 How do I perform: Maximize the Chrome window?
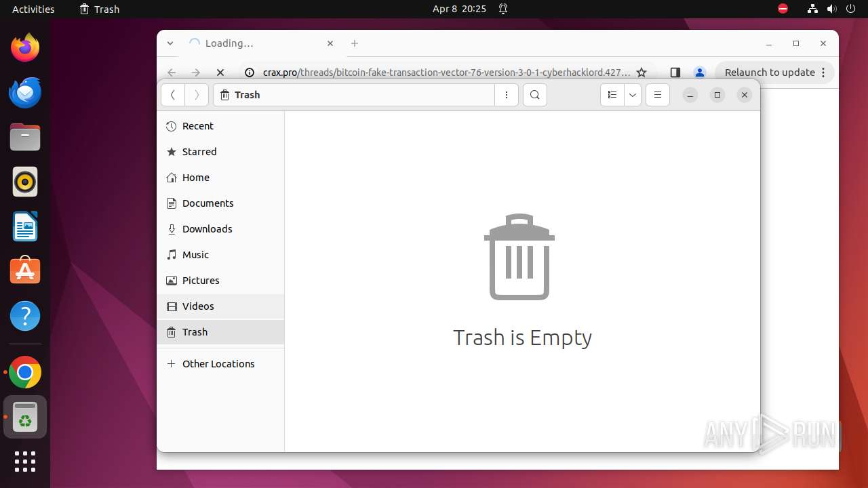click(796, 43)
